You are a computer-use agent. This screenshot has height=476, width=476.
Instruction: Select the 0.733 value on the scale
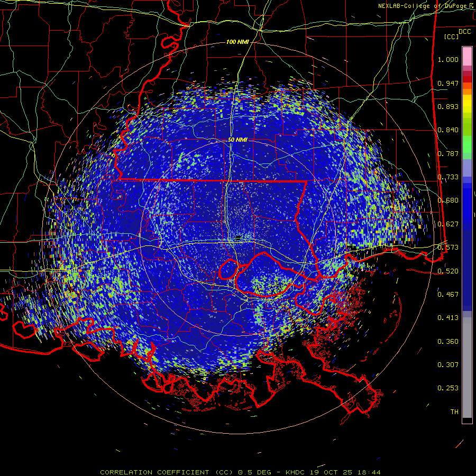pos(448,177)
